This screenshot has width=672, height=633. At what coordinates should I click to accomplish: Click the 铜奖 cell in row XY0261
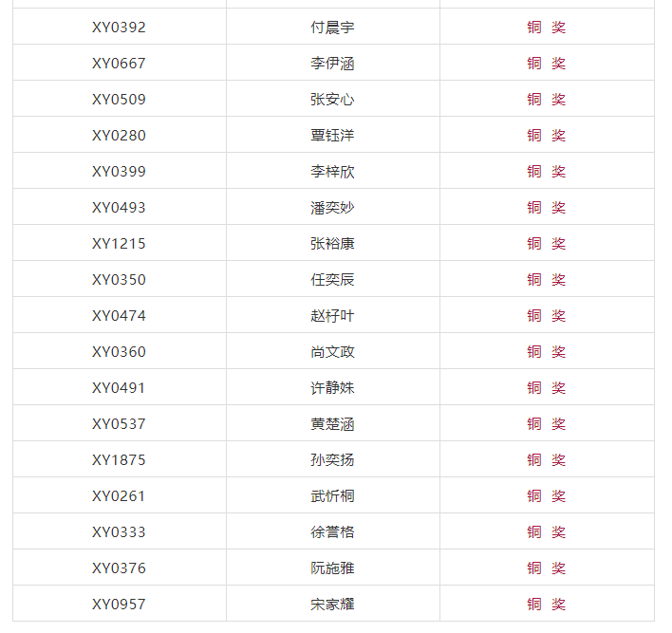546,496
